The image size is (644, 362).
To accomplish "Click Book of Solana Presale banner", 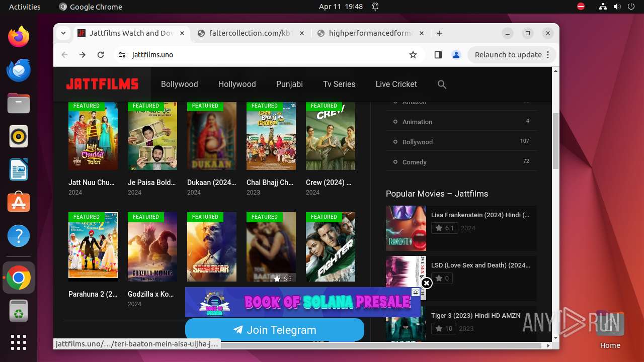I will 303,302.
